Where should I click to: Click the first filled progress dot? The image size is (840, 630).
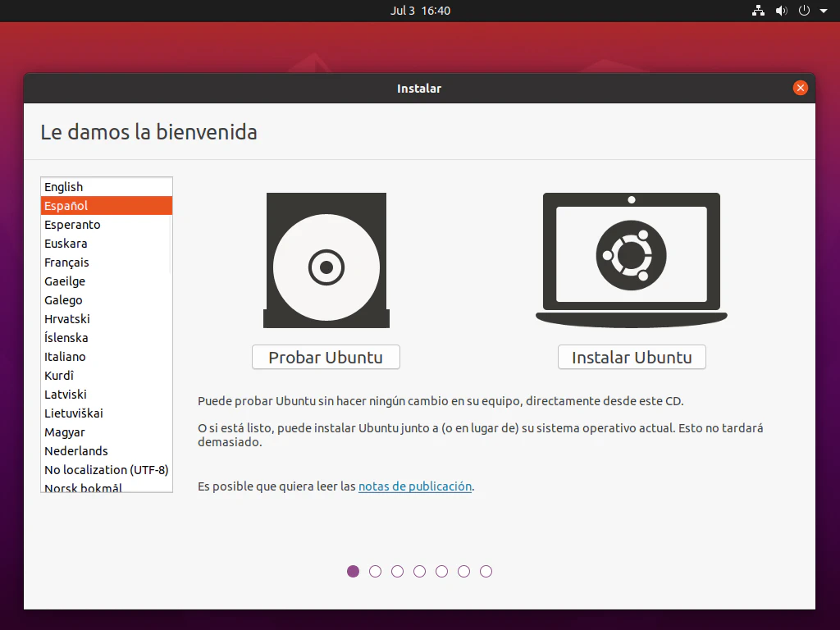click(x=353, y=572)
